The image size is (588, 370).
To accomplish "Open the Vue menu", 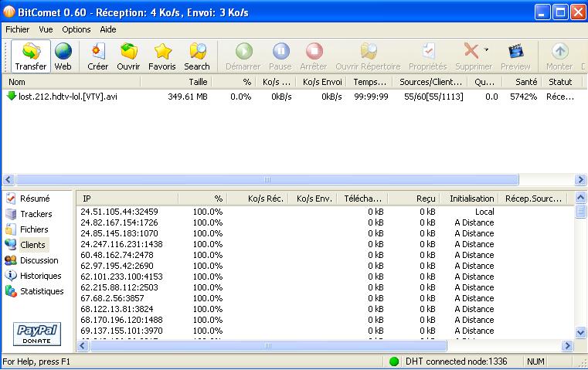I will [46, 29].
